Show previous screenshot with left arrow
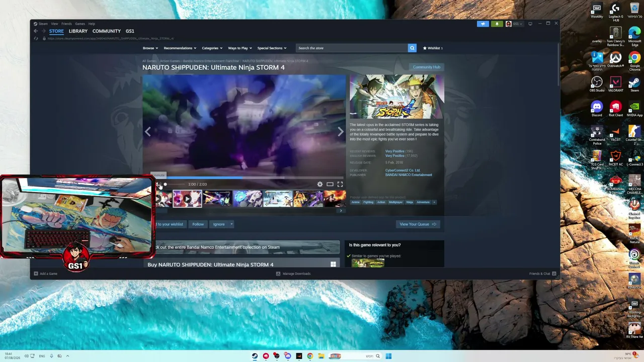The height and width of the screenshot is (362, 644). click(x=148, y=132)
